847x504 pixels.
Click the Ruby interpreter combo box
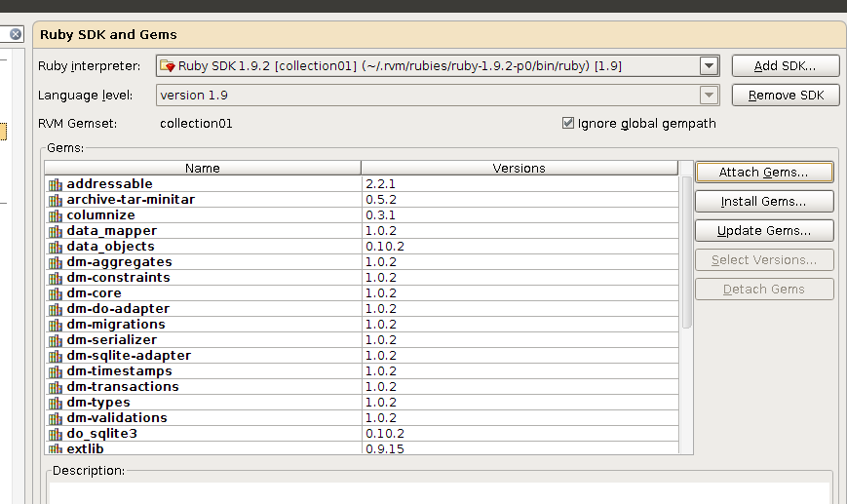438,66
